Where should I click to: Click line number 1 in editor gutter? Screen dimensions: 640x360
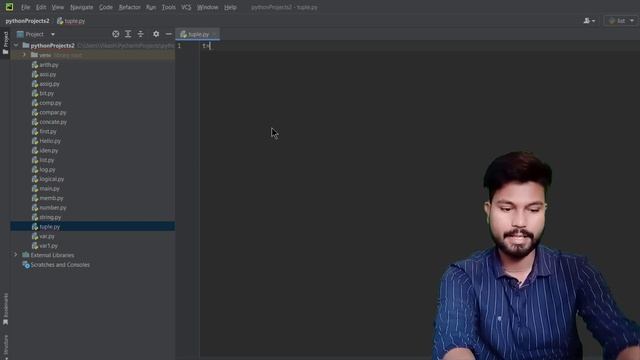(x=179, y=46)
